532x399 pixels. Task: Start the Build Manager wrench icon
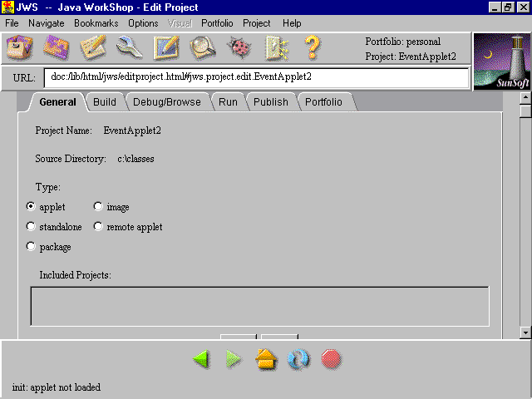point(130,47)
